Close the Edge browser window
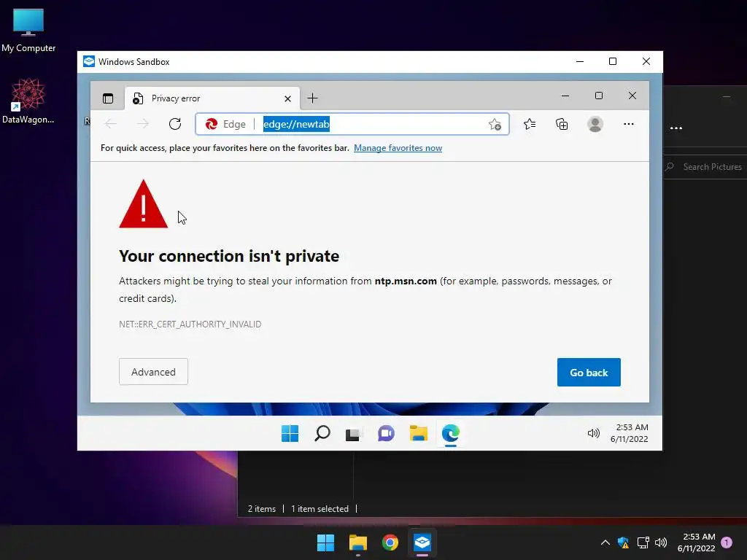This screenshot has height=560, width=747. (x=632, y=96)
